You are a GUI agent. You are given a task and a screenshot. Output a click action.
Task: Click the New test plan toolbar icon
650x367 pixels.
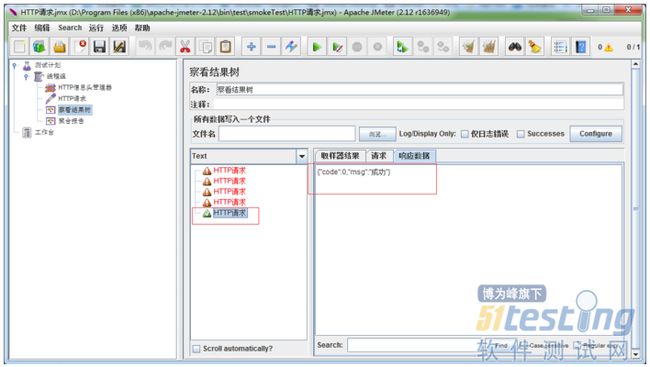click(19, 47)
